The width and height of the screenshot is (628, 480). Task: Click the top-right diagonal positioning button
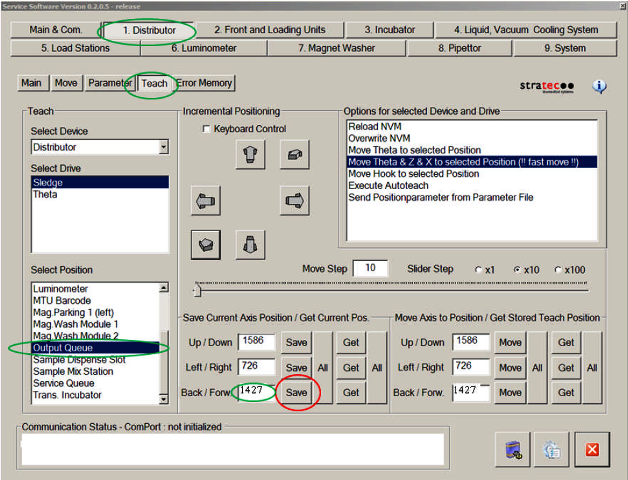pyautogui.click(x=293, y=154)
